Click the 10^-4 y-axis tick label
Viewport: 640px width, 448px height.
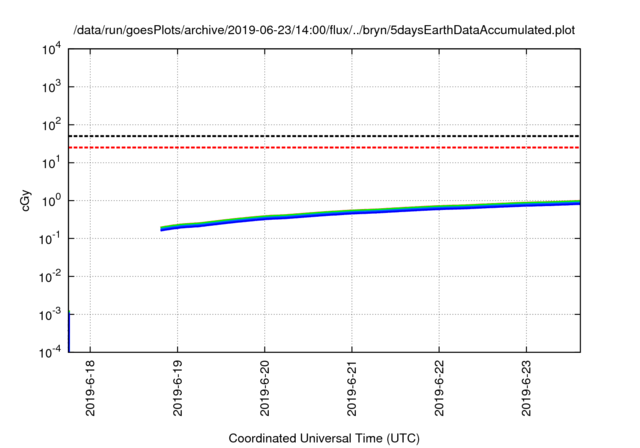coord(50,352)
